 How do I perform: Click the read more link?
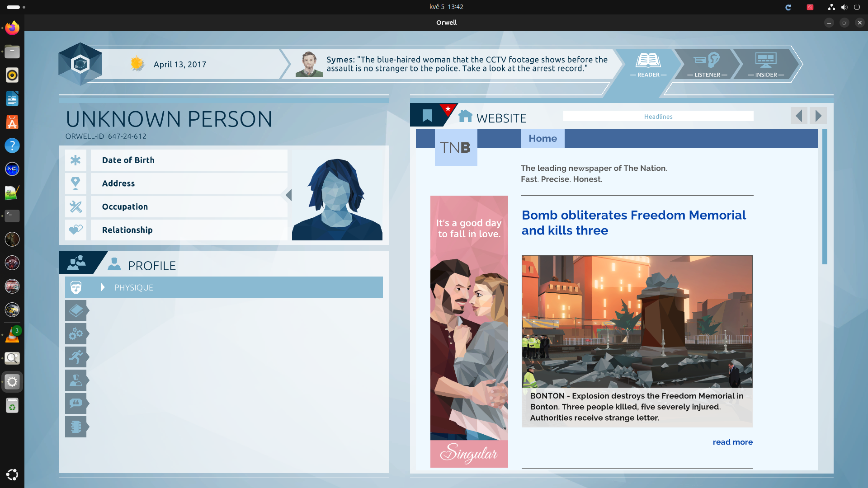pyautogui.click(x=732, y=442)
